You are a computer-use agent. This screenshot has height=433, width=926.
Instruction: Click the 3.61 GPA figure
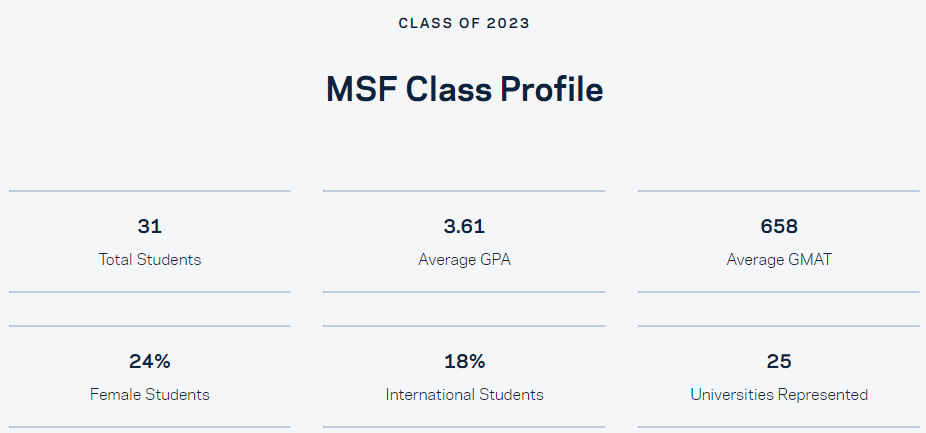464,226
